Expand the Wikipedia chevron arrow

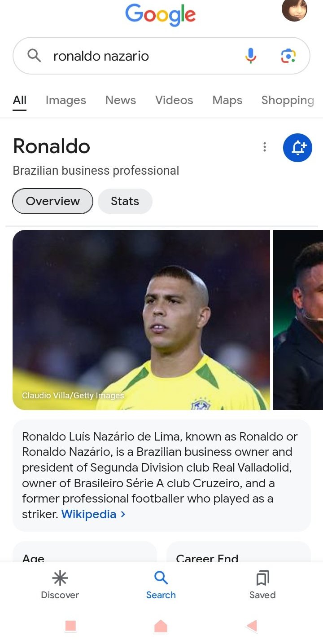[x=123, y=514]
